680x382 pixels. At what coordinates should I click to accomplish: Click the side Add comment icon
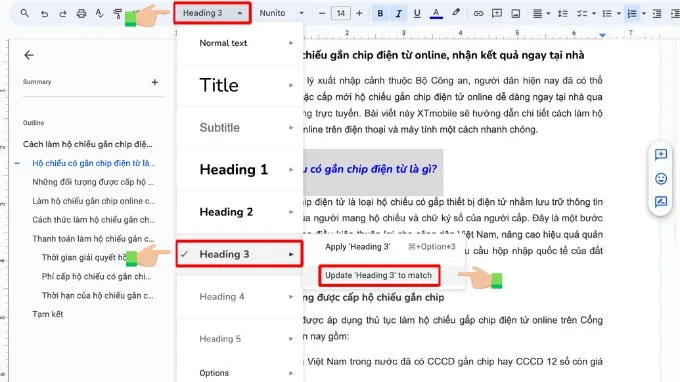click(x=661, y=154)
